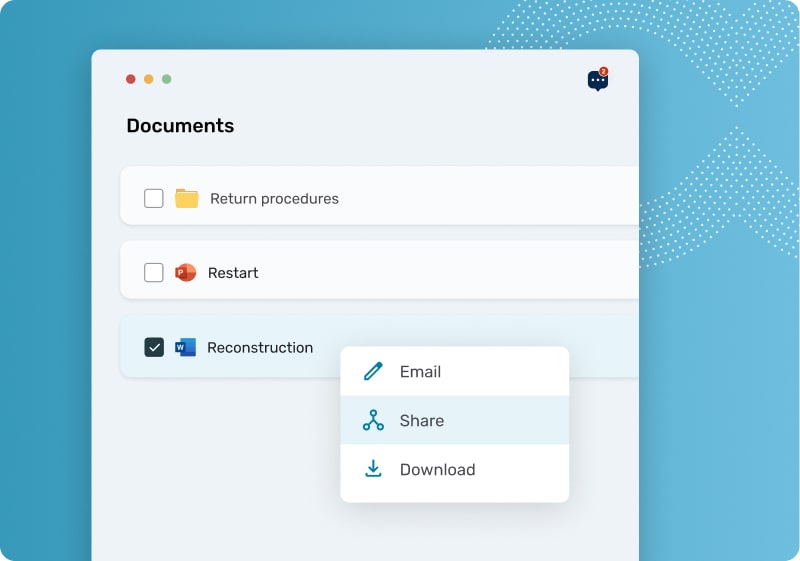800x561 pixels.
Task: Choose Download from the context menu
Action: coord(455,469)
